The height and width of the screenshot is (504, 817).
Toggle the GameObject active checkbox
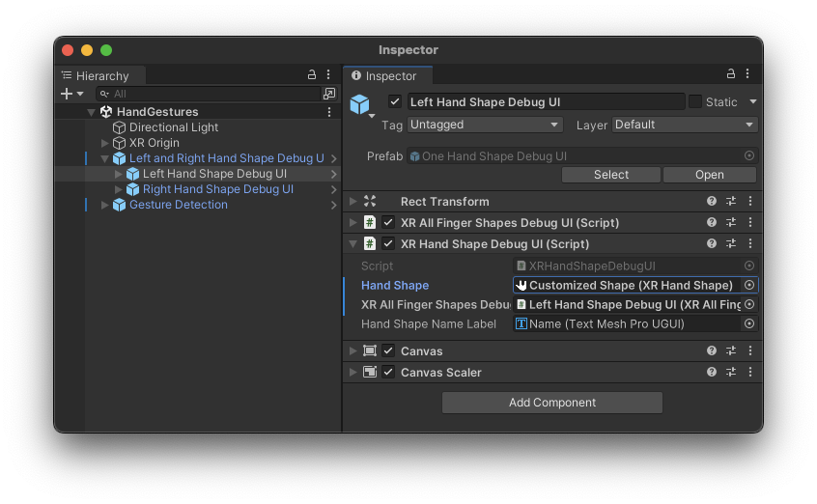click(394, 101)
